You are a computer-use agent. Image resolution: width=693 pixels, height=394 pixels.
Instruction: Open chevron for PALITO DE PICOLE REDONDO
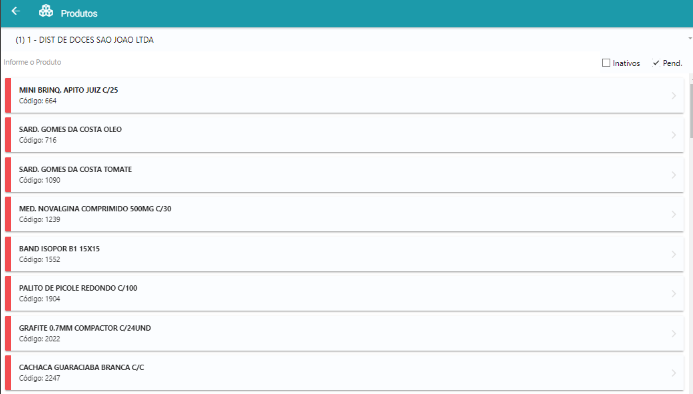tap(674, 294)
